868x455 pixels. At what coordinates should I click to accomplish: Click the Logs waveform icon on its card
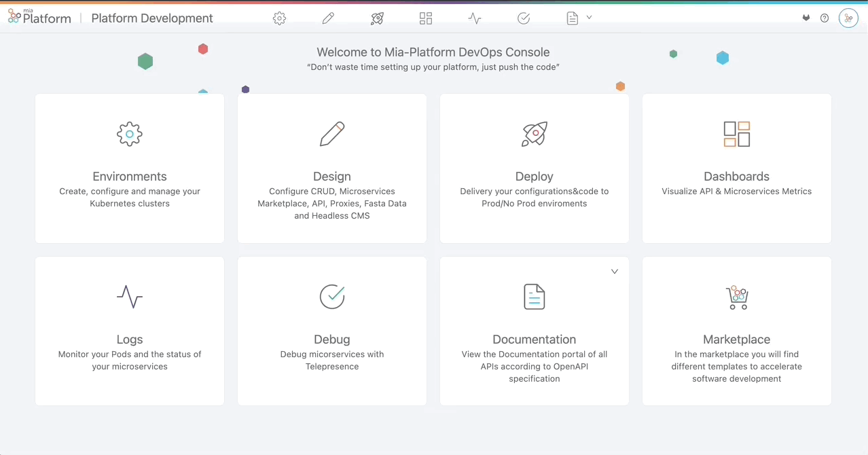point(129,297)
